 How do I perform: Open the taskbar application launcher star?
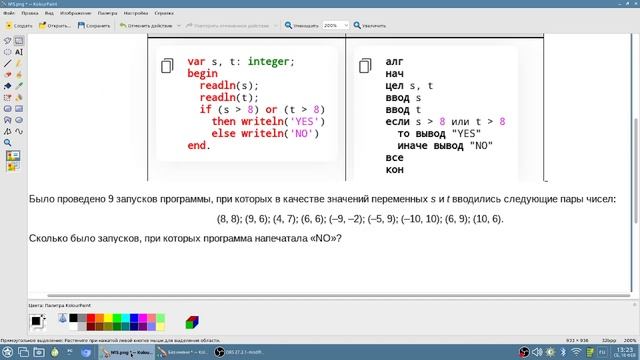[x=7, y=352]
